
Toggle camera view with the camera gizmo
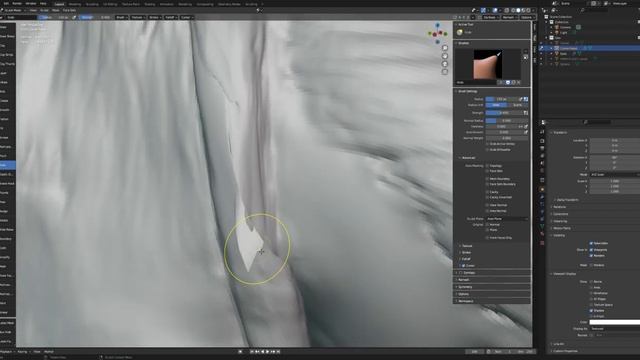445,64
